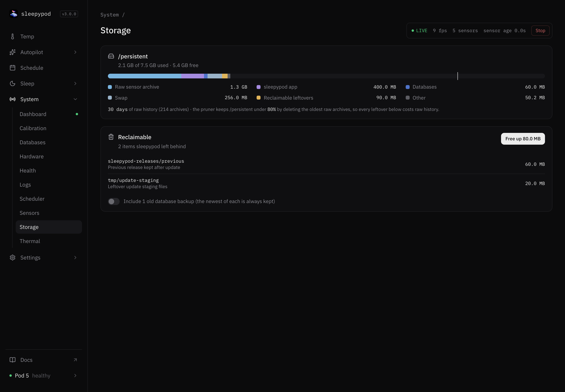Image resolution: width=565 pixels, height=392 pixels.
Task: Click the Docs book icon
Action: [13, 360]
